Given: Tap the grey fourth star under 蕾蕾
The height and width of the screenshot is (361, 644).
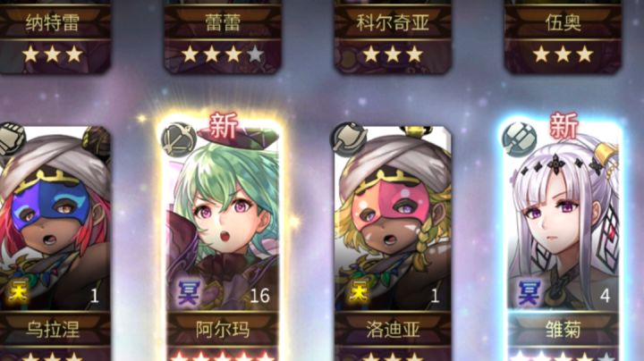Looking at the screenshot, I should [255, 54].
